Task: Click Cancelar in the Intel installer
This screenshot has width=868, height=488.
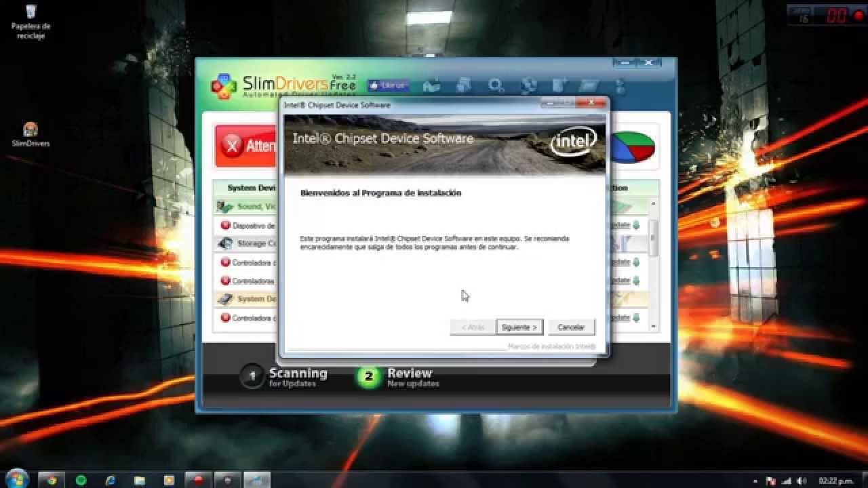Action: coord(571,327)
